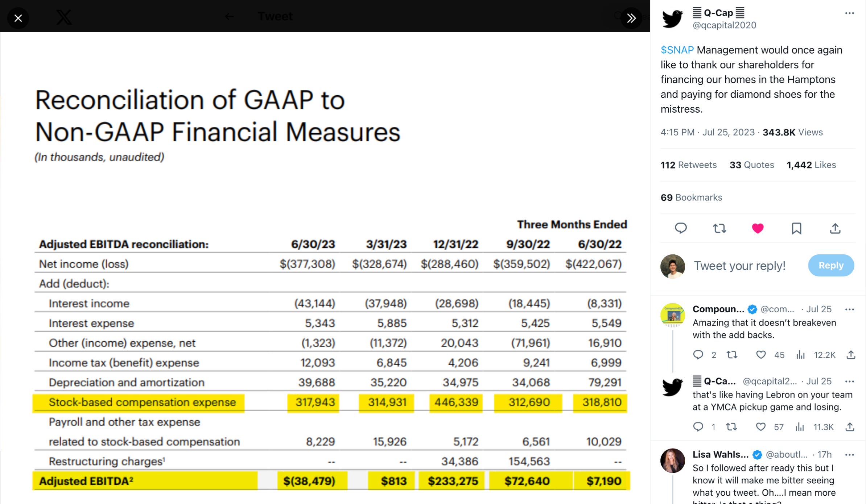The height and width of the screenshot is (504, 866).
Task: Open the $SNAP cashtag link
Action: (x=677, y=50)
